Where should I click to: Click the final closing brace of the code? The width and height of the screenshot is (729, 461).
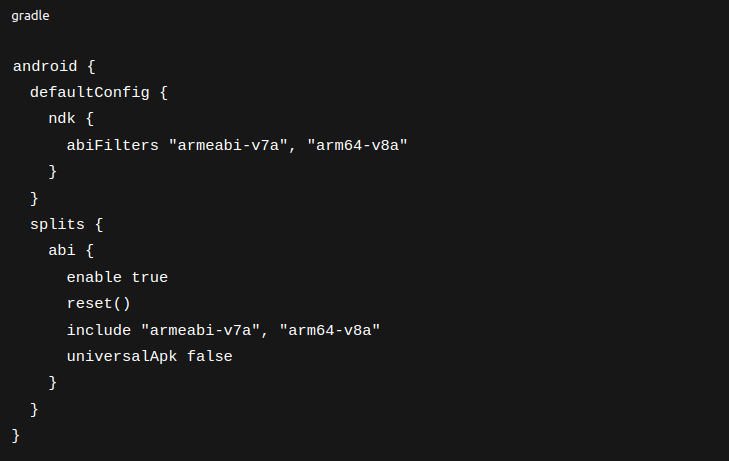pyautogui.click(x=16, y=435)
